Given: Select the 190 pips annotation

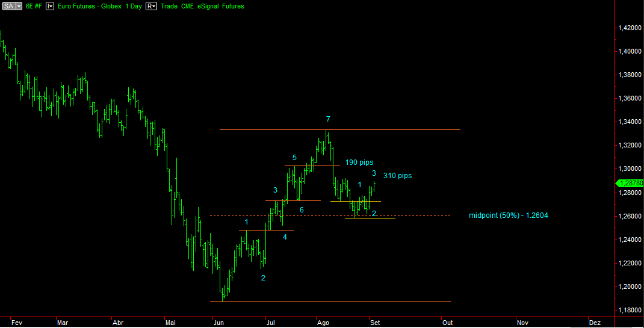Looking at the screenshot, I should coord(359,162).
